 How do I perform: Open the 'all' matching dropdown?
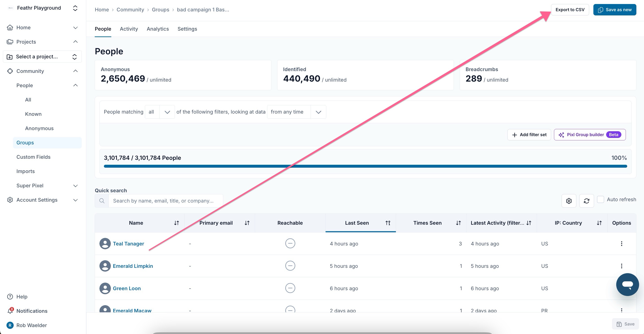[160, 112]
